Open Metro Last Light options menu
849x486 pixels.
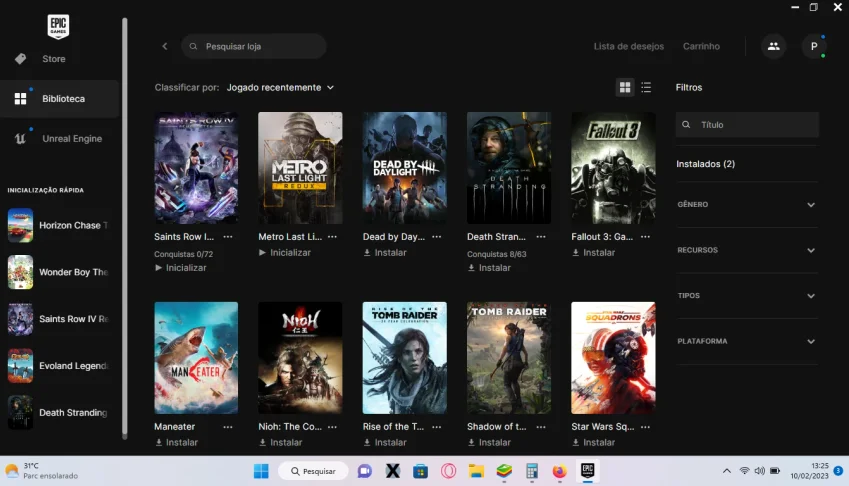[x=332, y=237]
